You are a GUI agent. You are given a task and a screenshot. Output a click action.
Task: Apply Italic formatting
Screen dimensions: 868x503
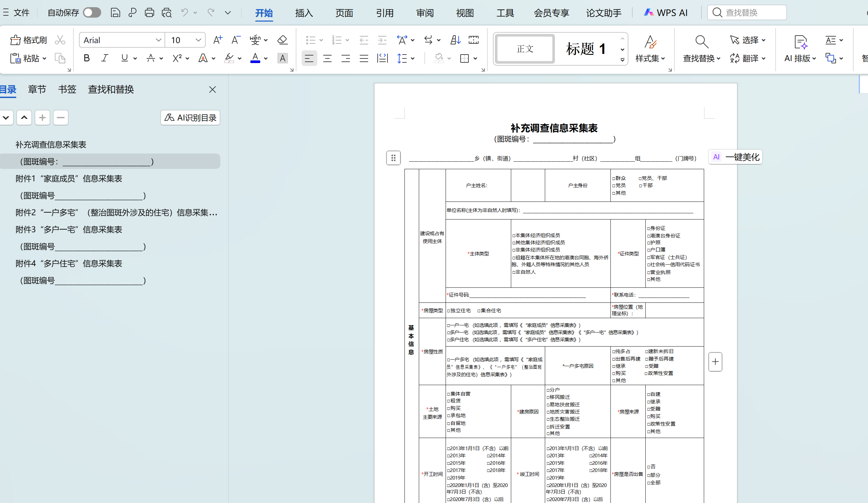point(105,58)
